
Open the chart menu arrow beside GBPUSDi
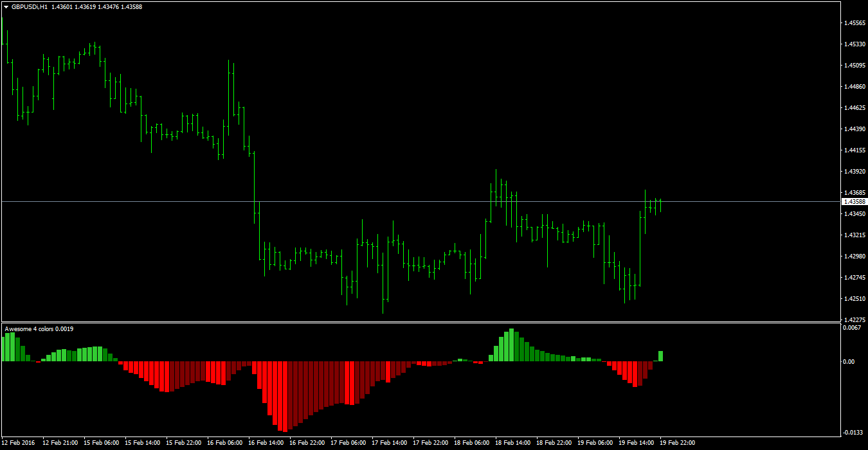click(6, 6)
